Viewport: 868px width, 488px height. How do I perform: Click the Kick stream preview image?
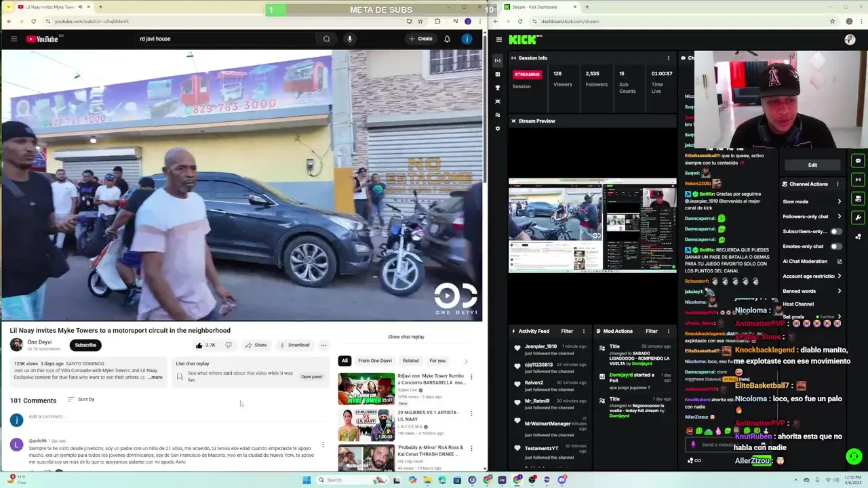(x=593, y=226)
